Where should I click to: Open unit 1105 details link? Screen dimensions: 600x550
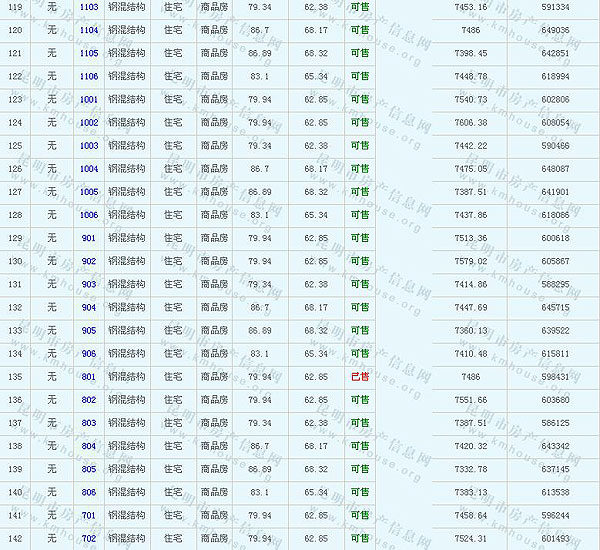[x=89, y=53]
